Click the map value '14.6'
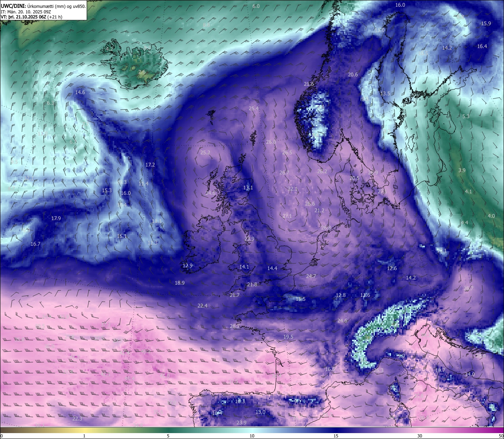 (80, 93)
